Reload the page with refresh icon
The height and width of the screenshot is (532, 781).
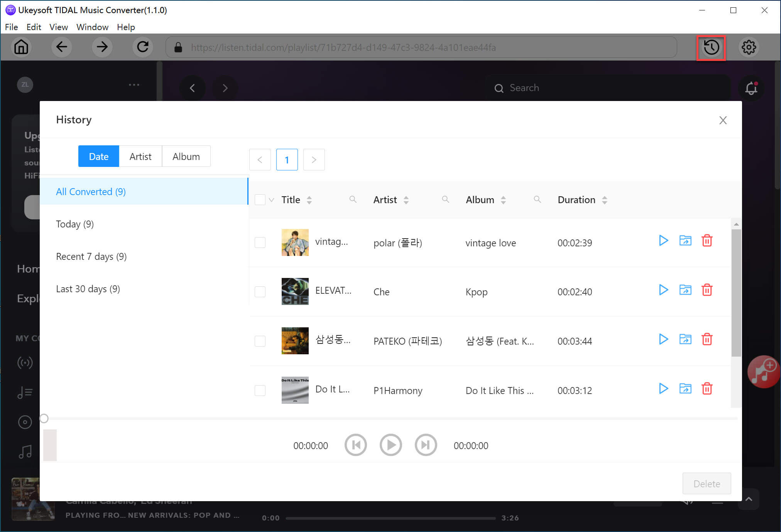coord(143,47)
